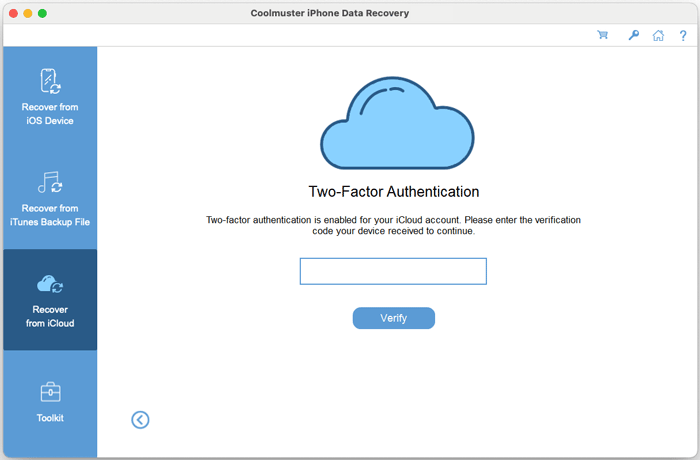Click the large cloud illustration
Image resolution: width=700 pixels, height=460 pixels.
(x=397, y=123)
